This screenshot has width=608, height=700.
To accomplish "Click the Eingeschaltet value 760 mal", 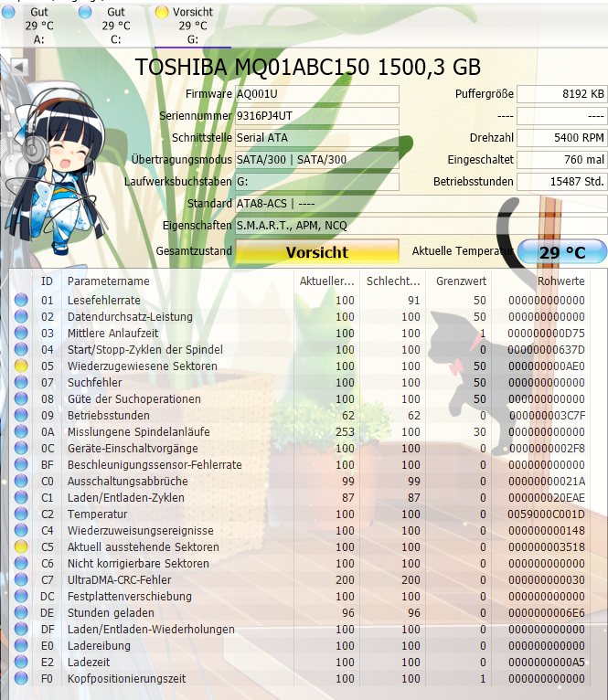I will pyautogui.click(x=562, y=160).
